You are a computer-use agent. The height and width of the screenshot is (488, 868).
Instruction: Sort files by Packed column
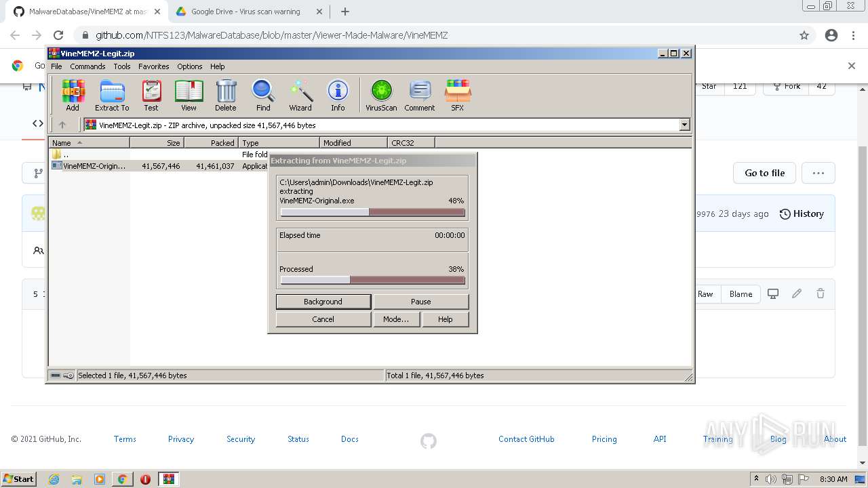click(x=212, y=143)
